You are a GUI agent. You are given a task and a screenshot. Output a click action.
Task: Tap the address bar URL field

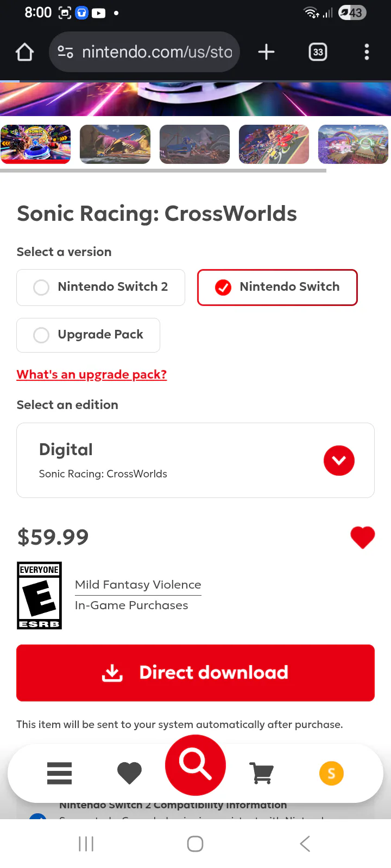[157, 52]
